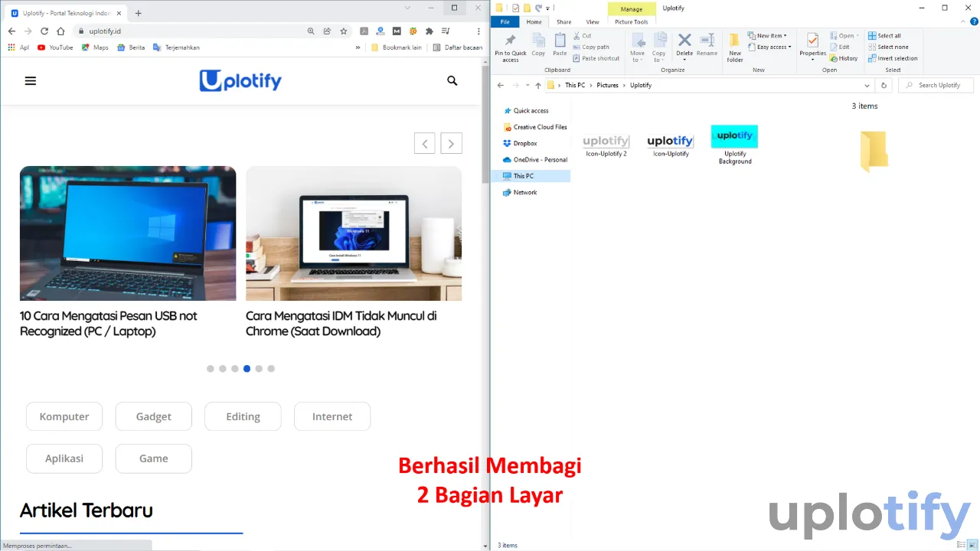Open the Chrome extensions puzzle icon
Image resolution: width=980 pixels, height=551 pixels.
click(430, 31)
